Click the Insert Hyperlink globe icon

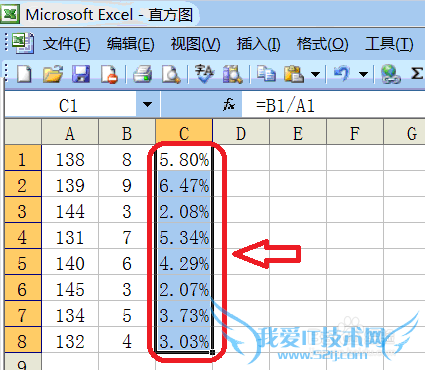coord(391,74)
